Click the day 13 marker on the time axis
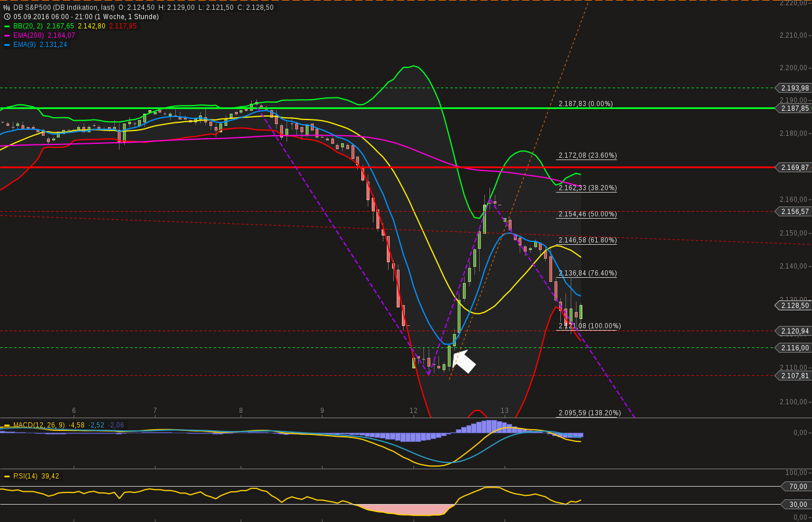Image resolution: width=812 pixels, height=522 pixels. coord(505,411)
